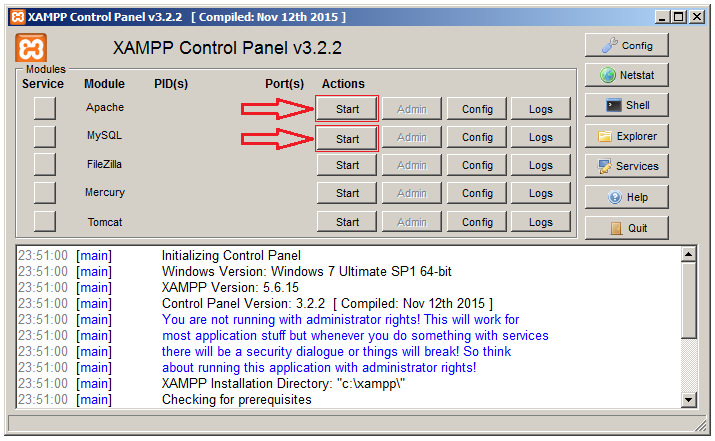Viewport: 715px width, 441px height.
Task: Click FileZilla Admin button
Action: click(x=412, y=165)
